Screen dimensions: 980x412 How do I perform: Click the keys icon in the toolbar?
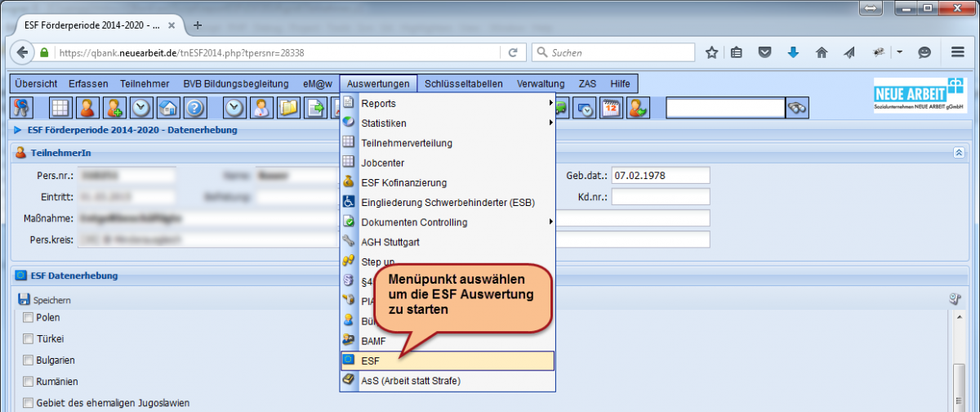click(x=20, y=108)
